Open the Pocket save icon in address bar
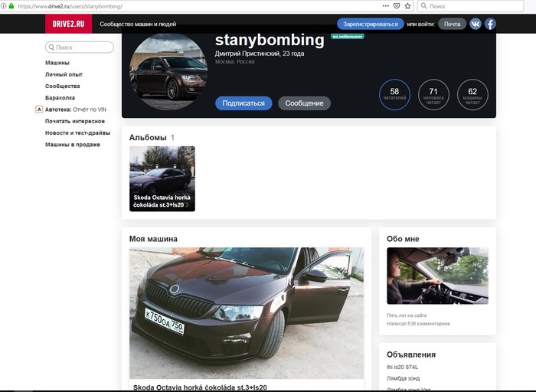Screen dimensions: 536x392 [395, 5]
